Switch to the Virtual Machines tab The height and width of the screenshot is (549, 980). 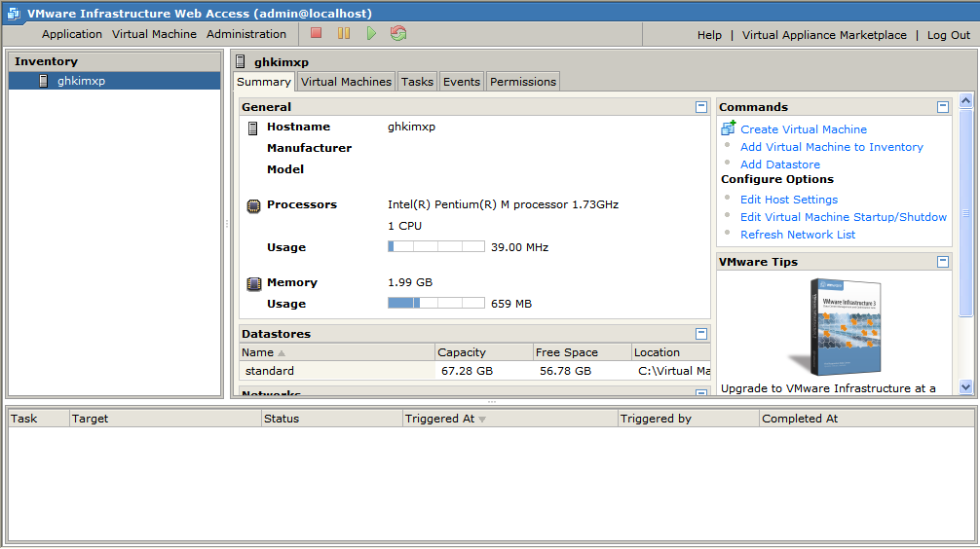(x=346, y=82)
